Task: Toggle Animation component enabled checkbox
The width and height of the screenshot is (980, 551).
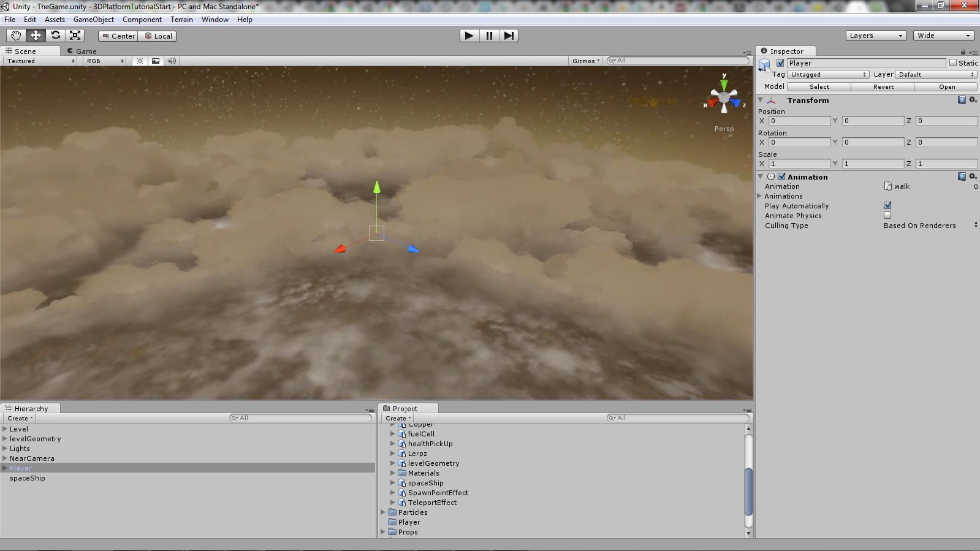Action: [781, 177]
